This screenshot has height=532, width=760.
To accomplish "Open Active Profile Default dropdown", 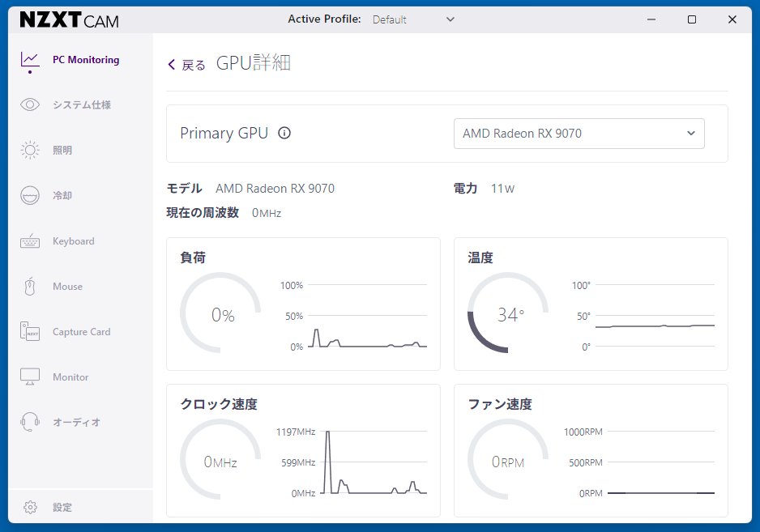I will pyautogui.click(x=413, y=19).
